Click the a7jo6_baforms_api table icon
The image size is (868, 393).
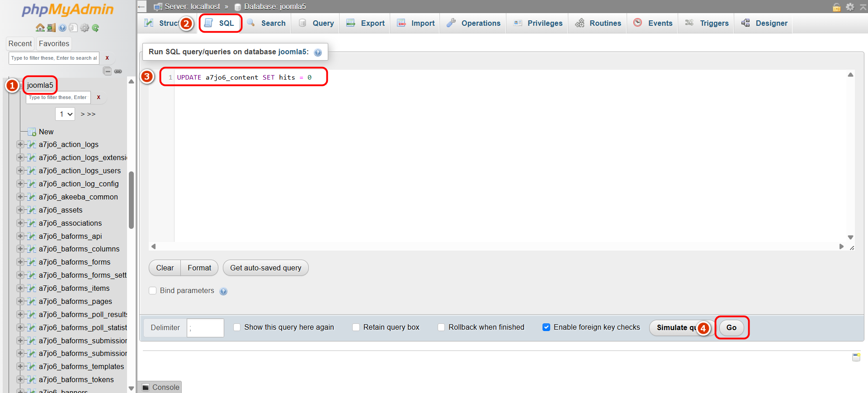click(x=32, y=236)
